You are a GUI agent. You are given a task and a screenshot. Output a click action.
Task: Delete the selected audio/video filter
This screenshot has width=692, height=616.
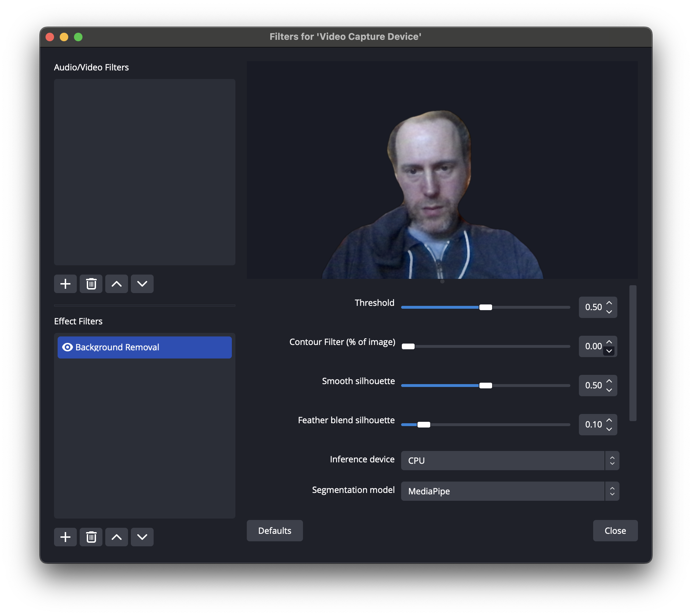91,284
